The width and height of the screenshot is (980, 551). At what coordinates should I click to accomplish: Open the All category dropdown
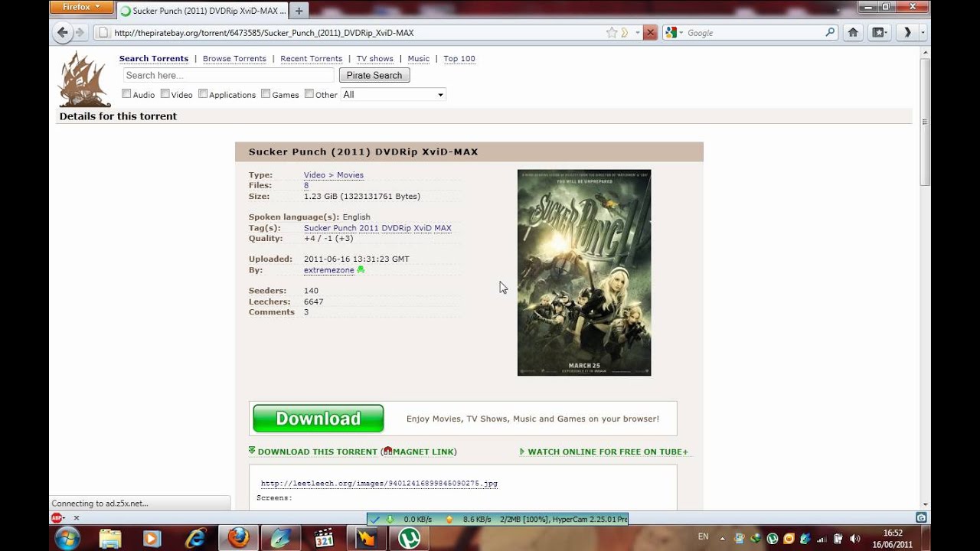click(393, 94)
